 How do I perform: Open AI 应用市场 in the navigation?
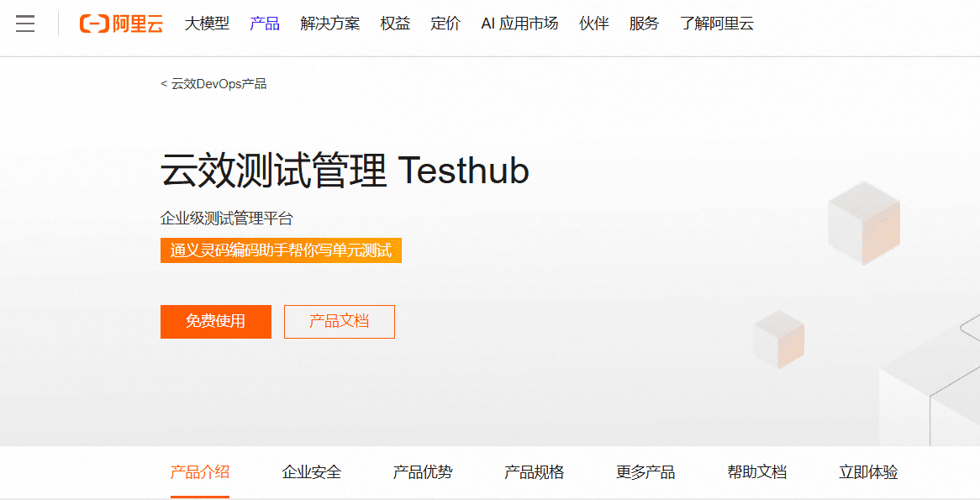click(519, 24)
